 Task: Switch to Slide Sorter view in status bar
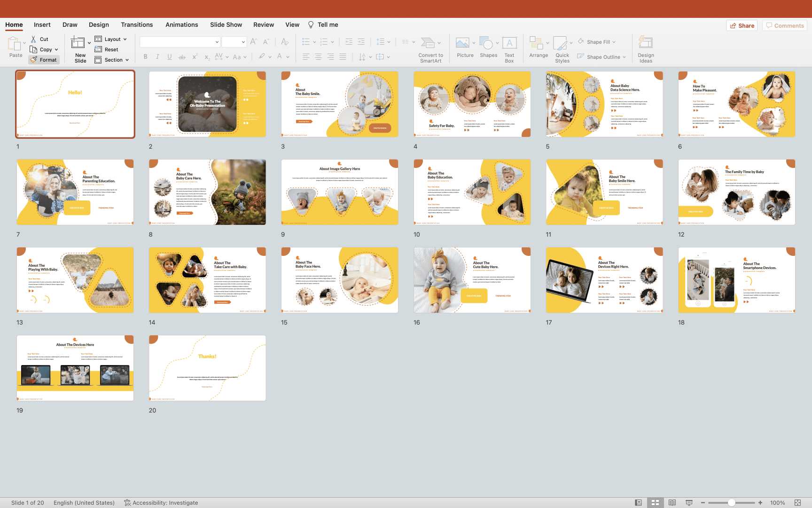click(655, 503)
